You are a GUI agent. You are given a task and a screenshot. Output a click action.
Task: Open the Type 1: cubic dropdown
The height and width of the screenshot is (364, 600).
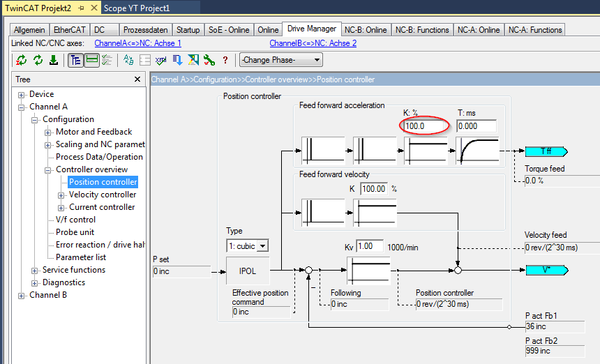pos(248,246)
